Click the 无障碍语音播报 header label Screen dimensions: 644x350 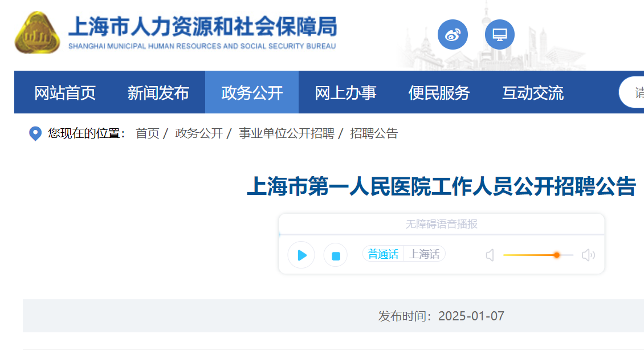click(x=442, y=224)
